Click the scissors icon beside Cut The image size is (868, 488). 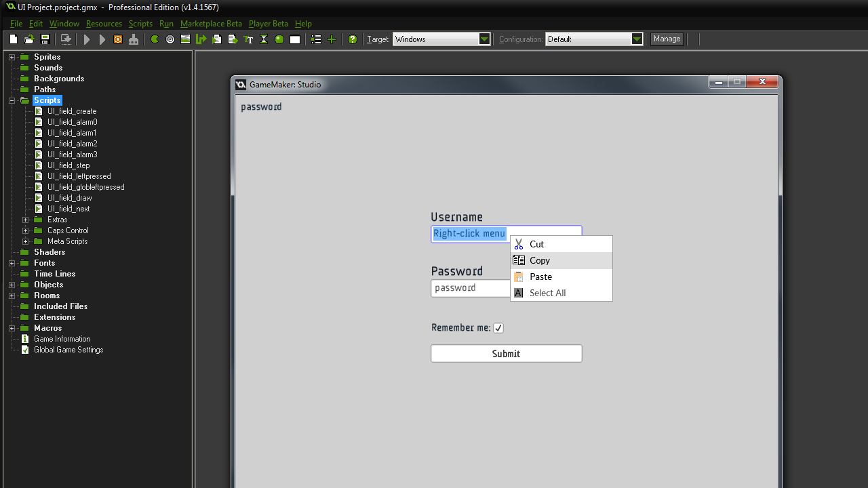(x=519, y=244)
